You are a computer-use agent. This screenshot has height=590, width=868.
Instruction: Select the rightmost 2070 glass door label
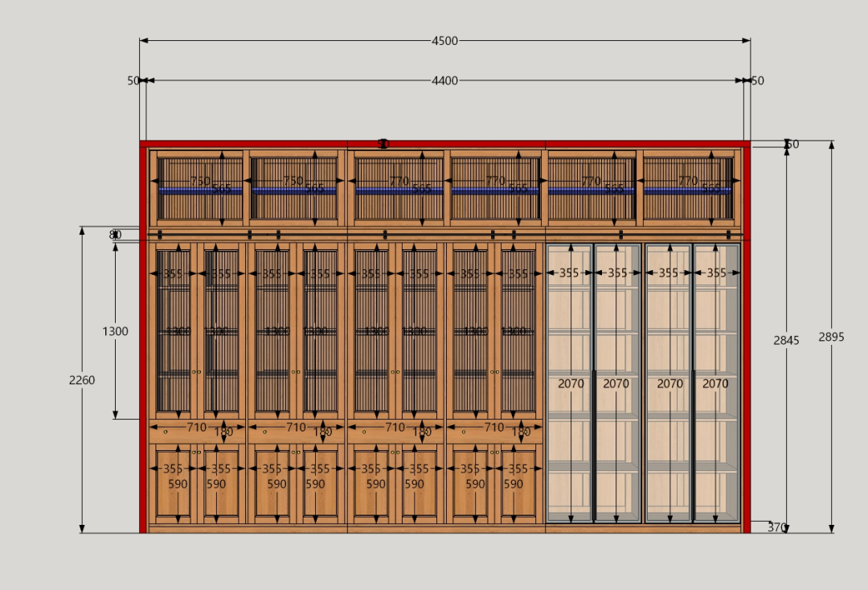click(x=715, y=383)
